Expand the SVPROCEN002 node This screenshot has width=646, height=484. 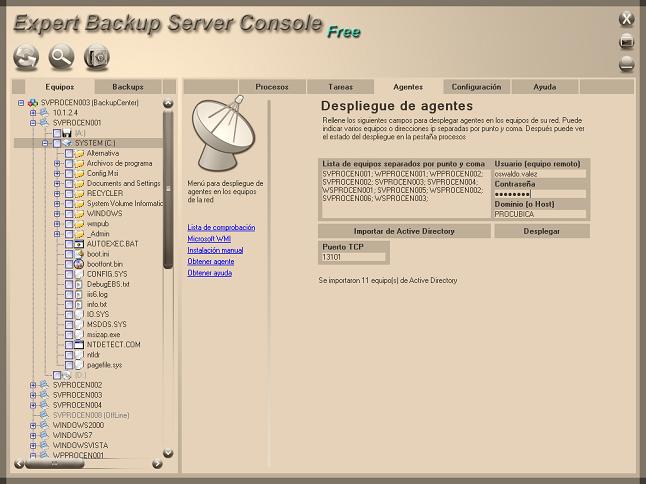33,385
